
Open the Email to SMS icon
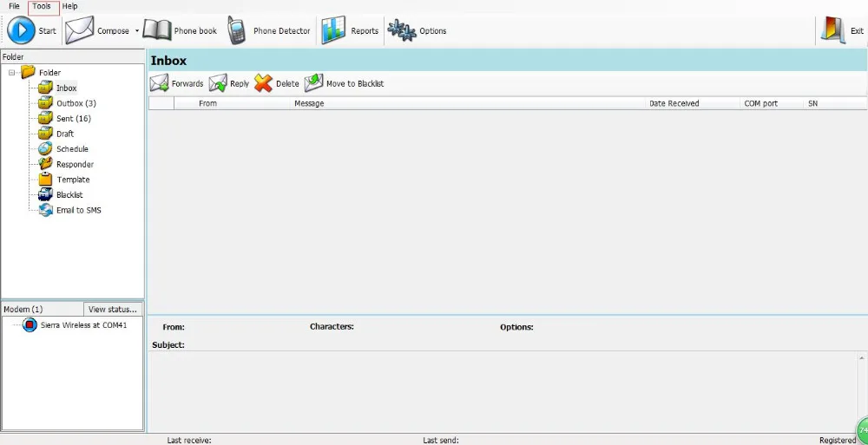(45, 210)
